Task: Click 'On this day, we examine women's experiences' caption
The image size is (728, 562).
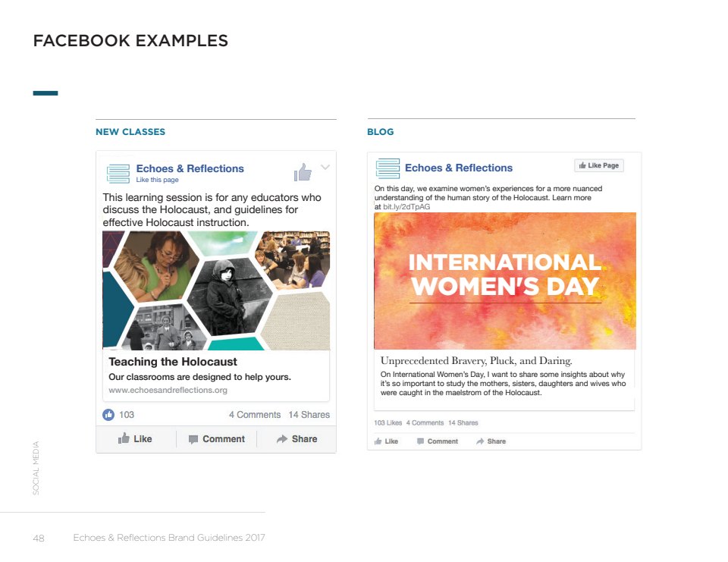Action: tap(488, 197)
